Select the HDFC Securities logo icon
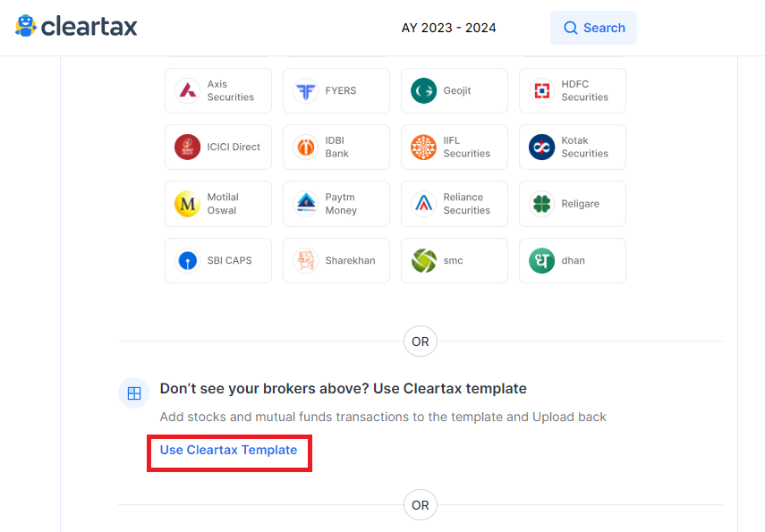The height and width of the screenshot is (532, 765). [542, 90]
